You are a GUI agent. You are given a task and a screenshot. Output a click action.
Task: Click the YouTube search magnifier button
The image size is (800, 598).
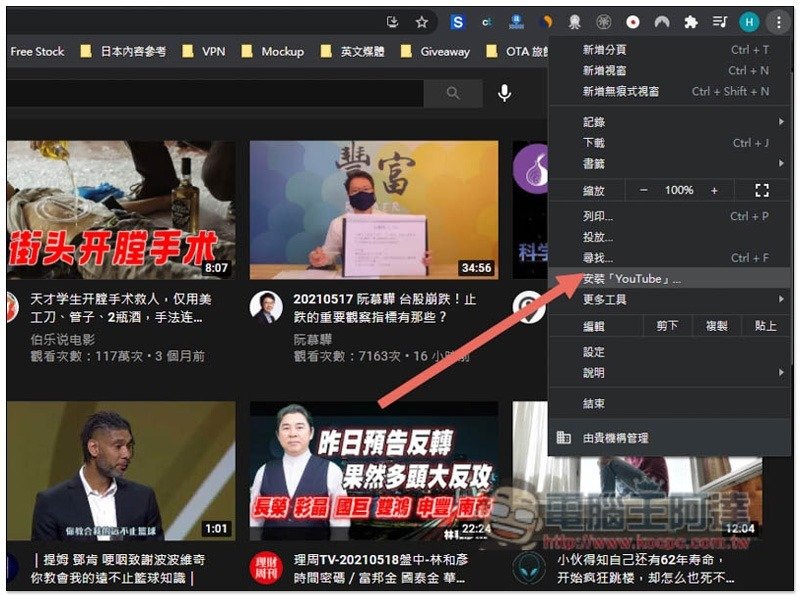pyautogui.click(x=453, y=93)
